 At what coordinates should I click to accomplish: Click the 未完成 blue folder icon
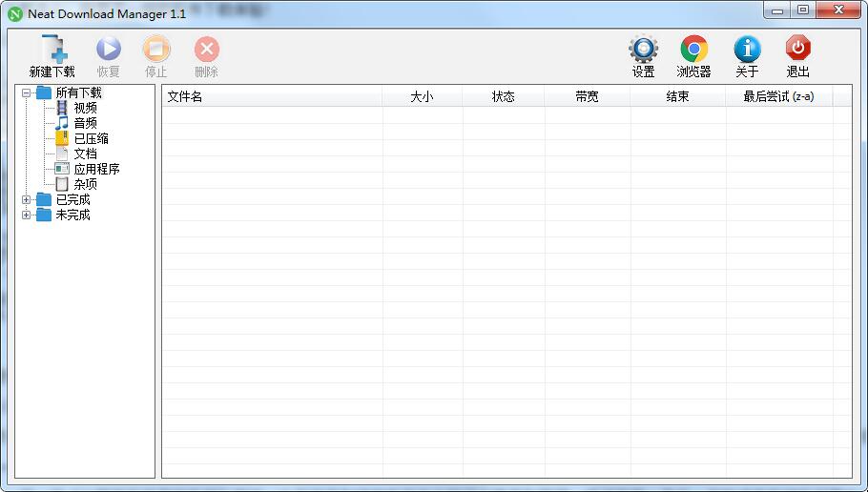(44, 215)
